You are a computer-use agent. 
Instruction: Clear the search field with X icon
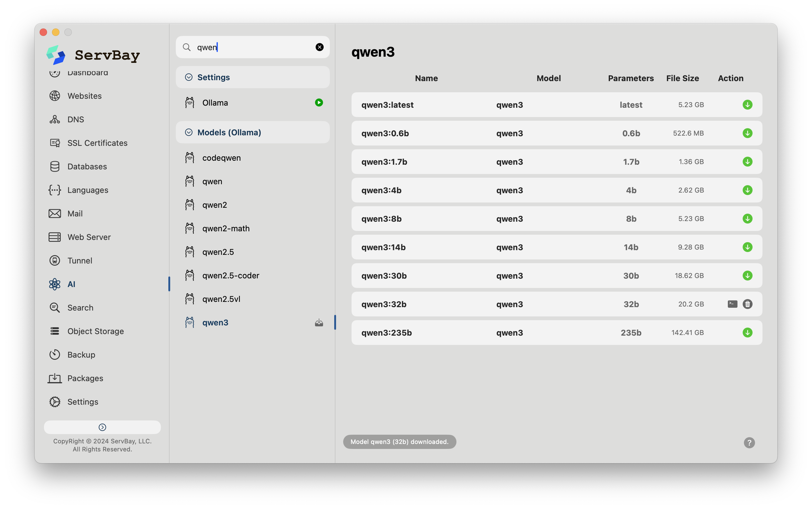pyautogui.click(x=319, y=47)
